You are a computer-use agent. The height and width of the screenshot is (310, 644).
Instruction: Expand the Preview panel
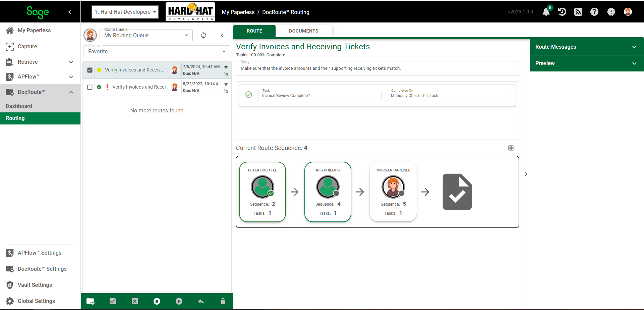pos(587,63)
